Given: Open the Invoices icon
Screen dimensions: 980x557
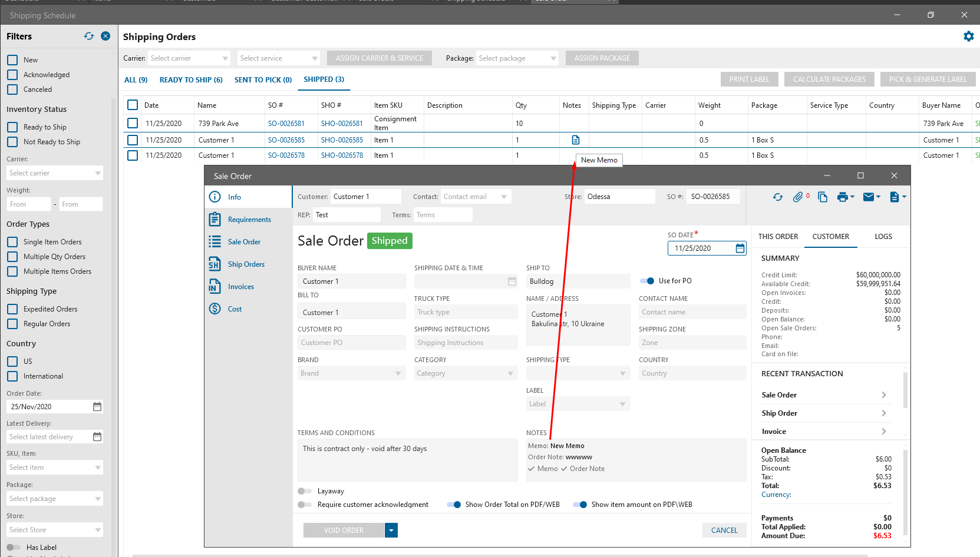Looking at the screenshot, I should 215,287.
